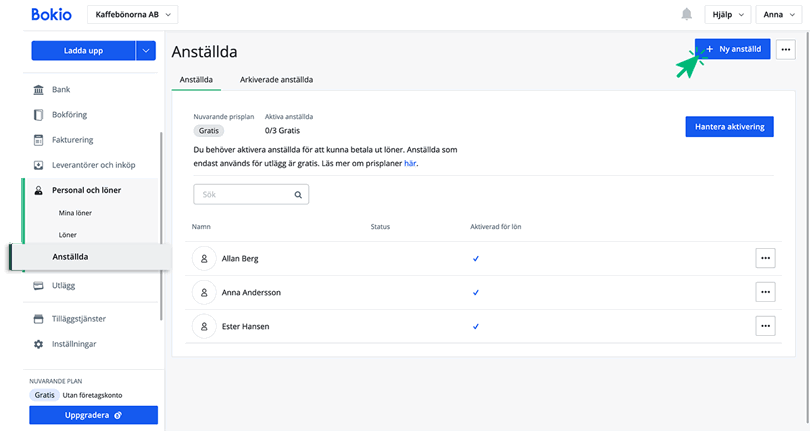810x431 pixels.
Task: Switch to Arkiverade anställda tab
Action: click(276, 78)
